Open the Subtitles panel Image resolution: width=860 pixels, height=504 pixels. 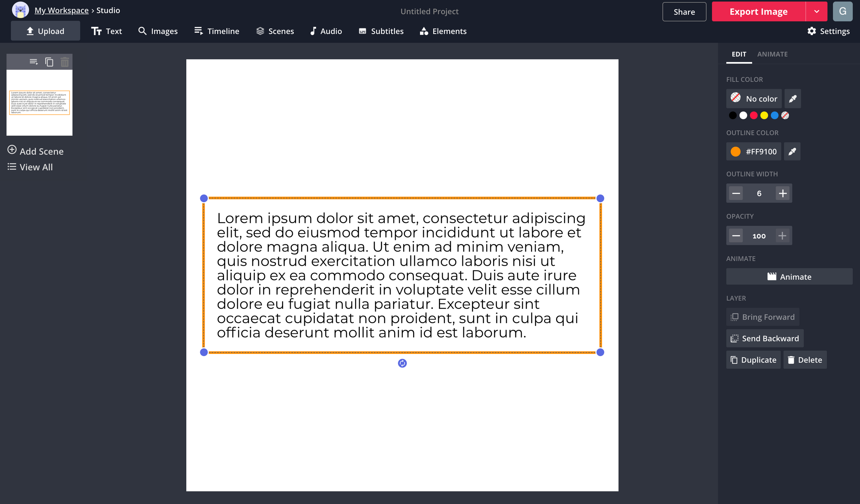point(381,31)
